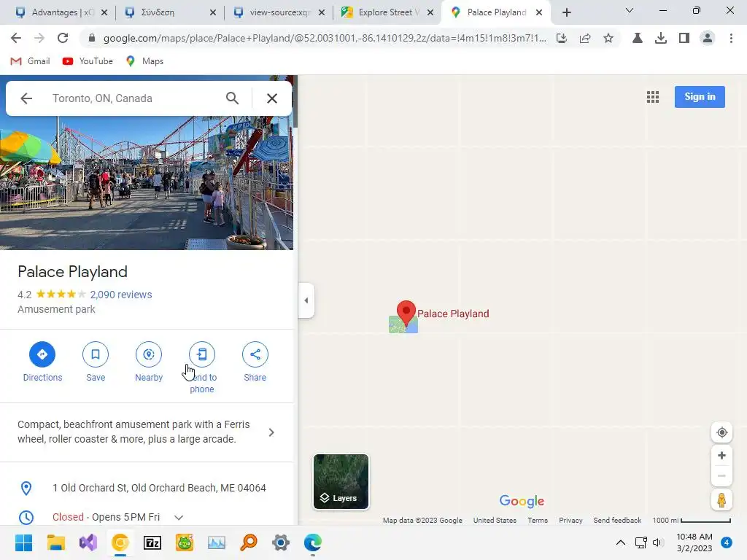Install app icon in the address bar
This screenshot has height=560, width=747.
[562, 38]
